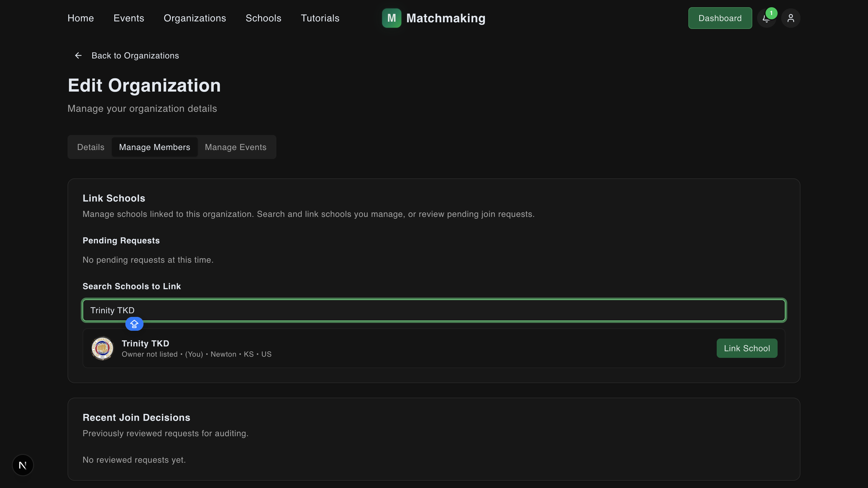Click Link School for Trinity TKD
The image size is (868, 488).
[x=747, y=348]
